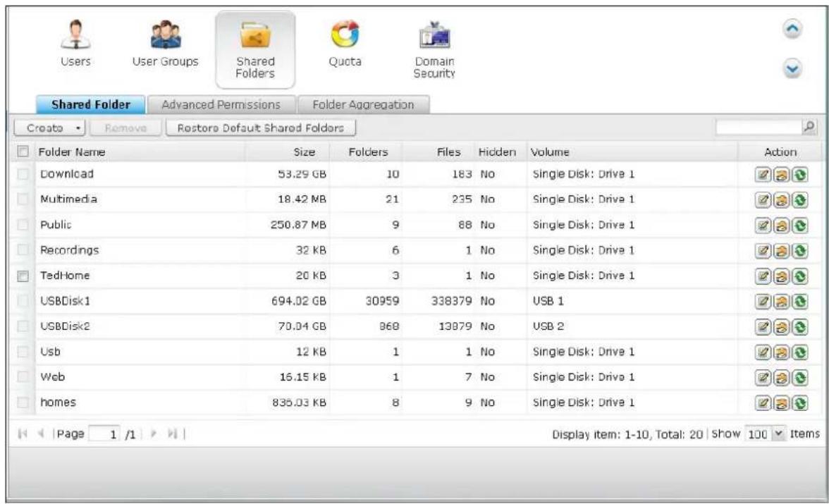
Task: Click the page number field
Action: pyautogui.click(x=104, y=434)
